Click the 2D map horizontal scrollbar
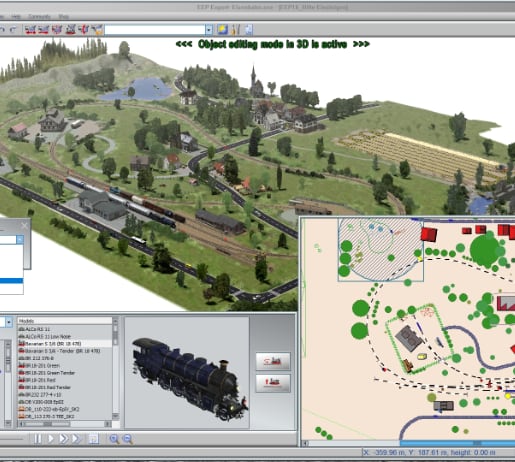The width and height of the screenshot is (515, 462). (x=408, y=443)
